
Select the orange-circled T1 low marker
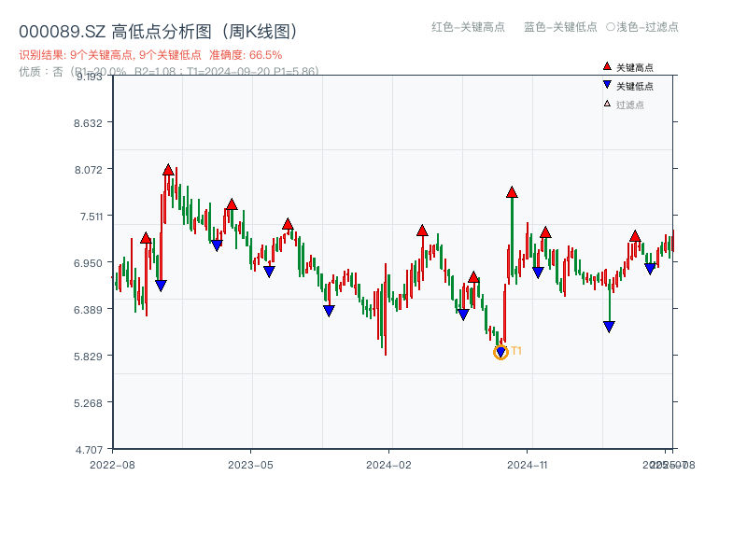point(500,352)
